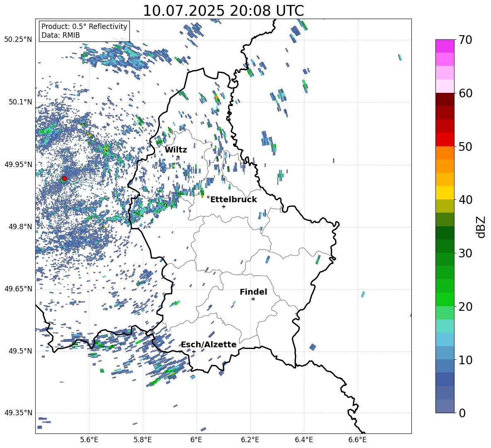Click the 20 colorbar tick label
Image resolution: width=491 pixels, height=448 pixels.
[465, 307]
